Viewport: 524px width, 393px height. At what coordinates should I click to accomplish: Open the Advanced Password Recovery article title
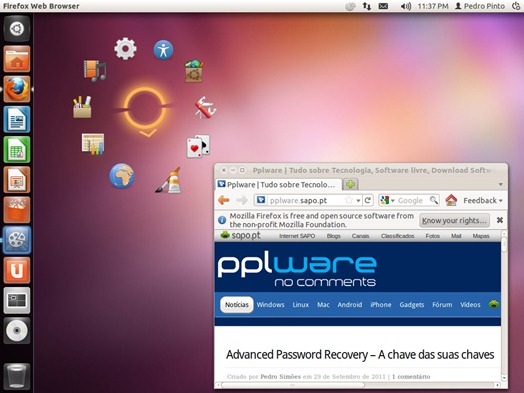360,355
